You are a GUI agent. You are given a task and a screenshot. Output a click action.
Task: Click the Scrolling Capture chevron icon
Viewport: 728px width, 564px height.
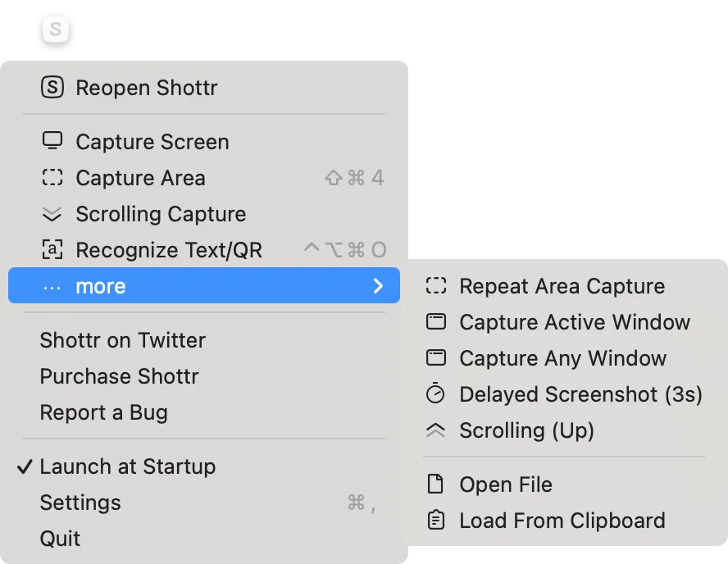(x=53, y=214)
